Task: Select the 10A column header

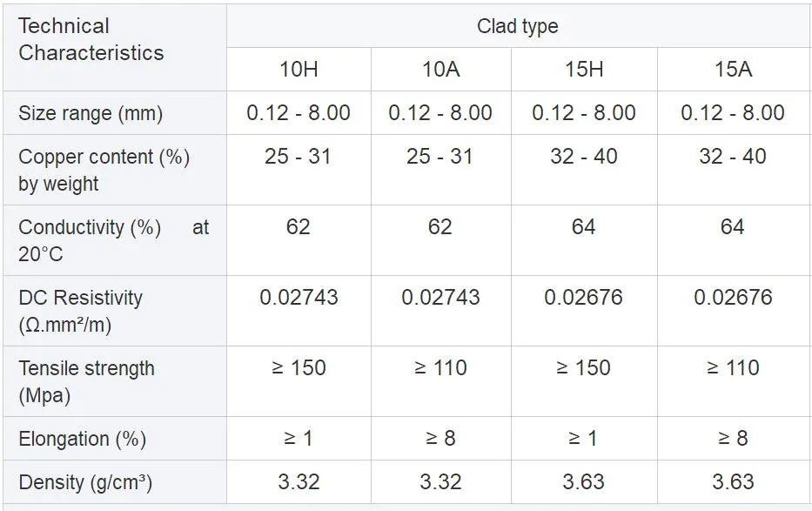Action: 440,70
